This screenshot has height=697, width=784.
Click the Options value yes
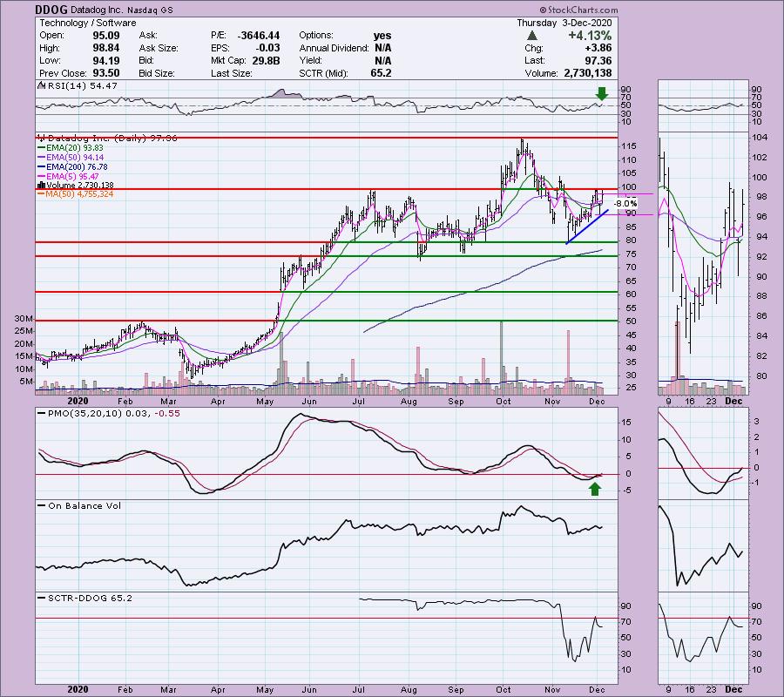(382, 36)
